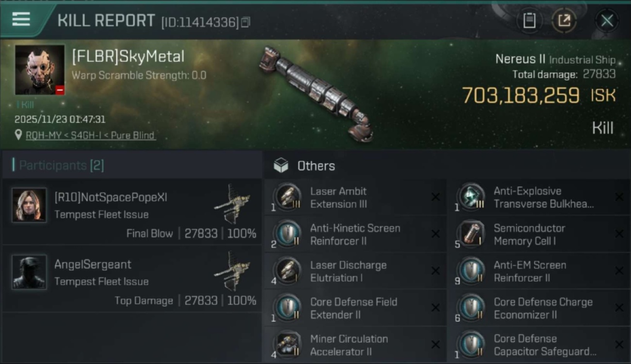Screen dimensions: 631x364
Task: Copy the kill report ID
Action: pos(246,22)
